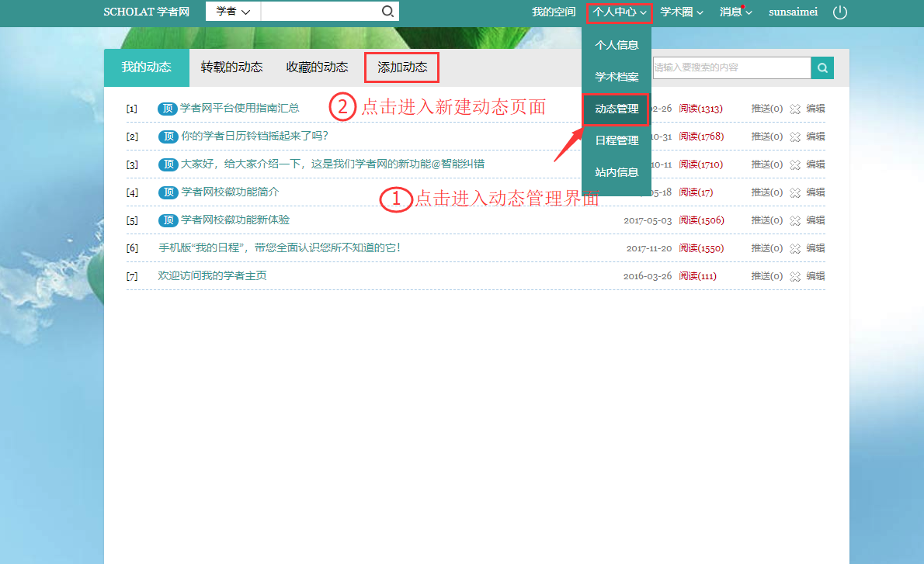This screenshot has height=564, width=924.
Task: Click 编辑 for the 欢迎访问我的学者主页 post
Action: tap(815, 276)
